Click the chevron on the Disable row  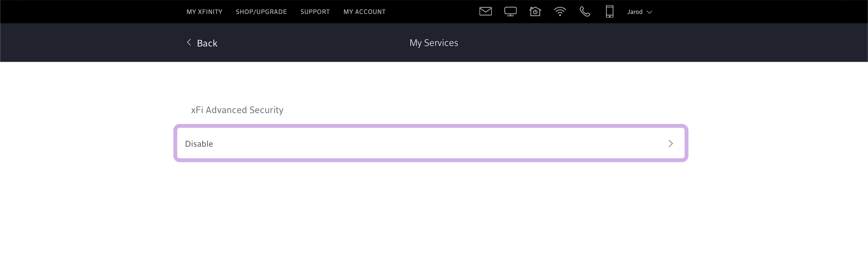(670, 144)
